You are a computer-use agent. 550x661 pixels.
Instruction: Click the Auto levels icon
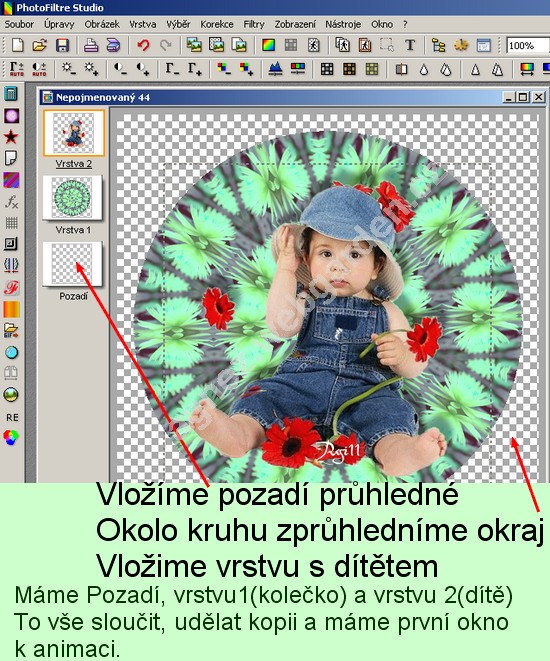pyautogui.click(x=17, y=69)
